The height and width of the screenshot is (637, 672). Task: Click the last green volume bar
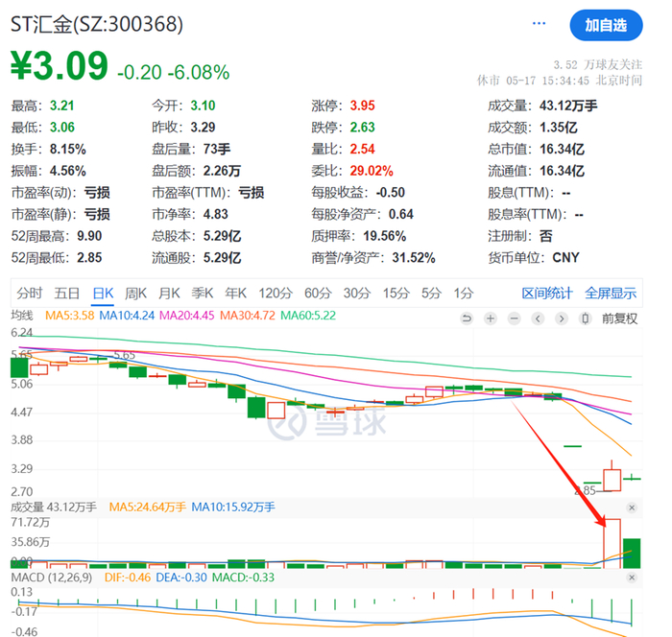(632, 554)
